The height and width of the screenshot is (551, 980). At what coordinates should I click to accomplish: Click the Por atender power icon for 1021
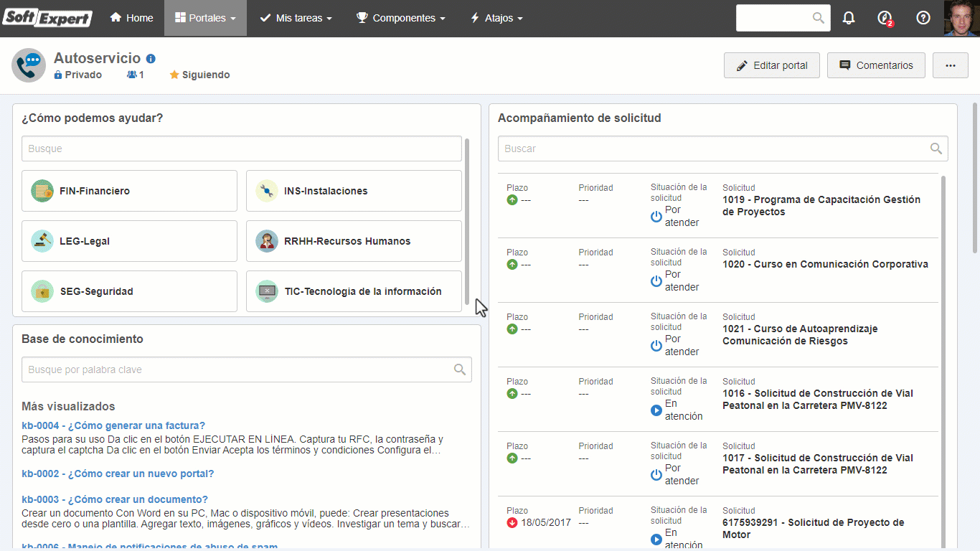tap(656, 345)
